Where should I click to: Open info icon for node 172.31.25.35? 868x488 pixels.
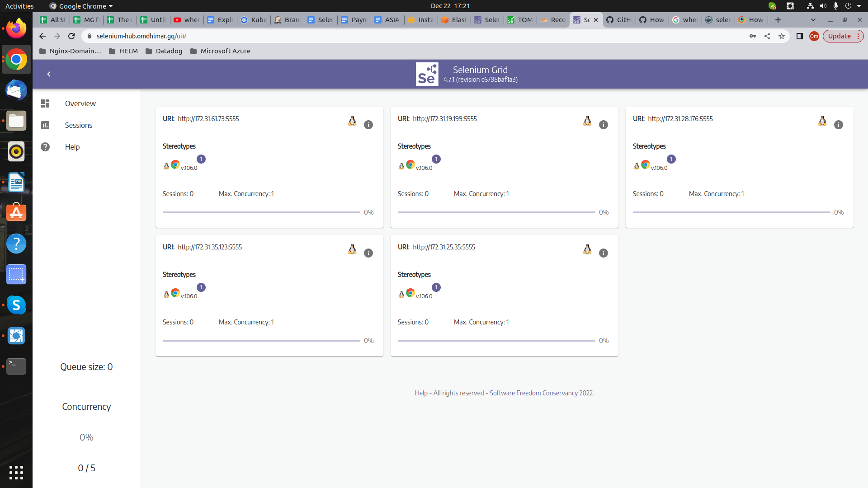coord(604,253)
